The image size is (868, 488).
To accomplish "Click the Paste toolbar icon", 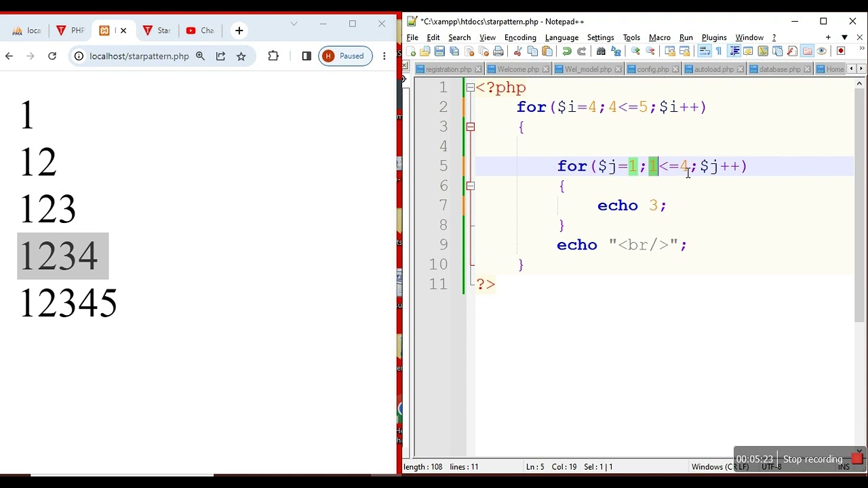I will 547,51.
